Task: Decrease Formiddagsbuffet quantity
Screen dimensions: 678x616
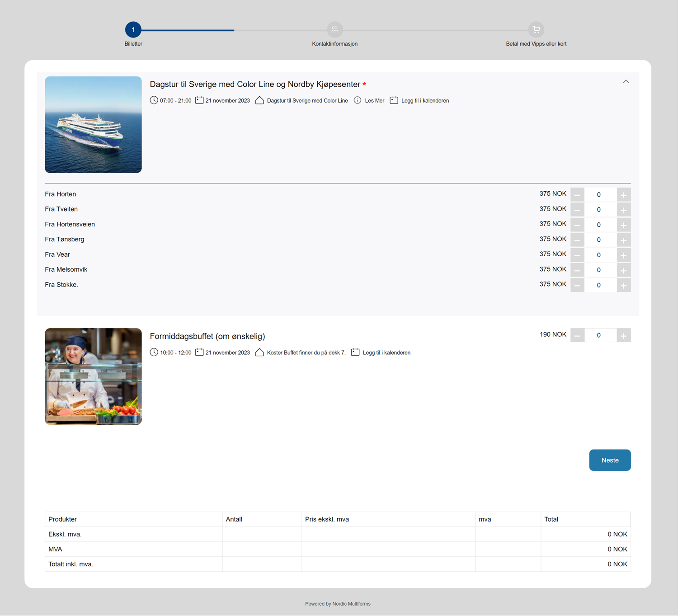Action: click(577, 335)
